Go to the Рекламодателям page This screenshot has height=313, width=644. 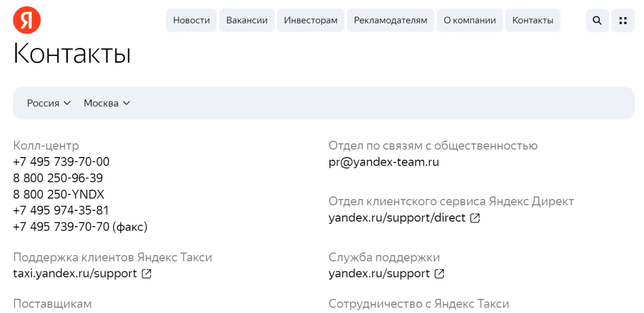[390, 20]
